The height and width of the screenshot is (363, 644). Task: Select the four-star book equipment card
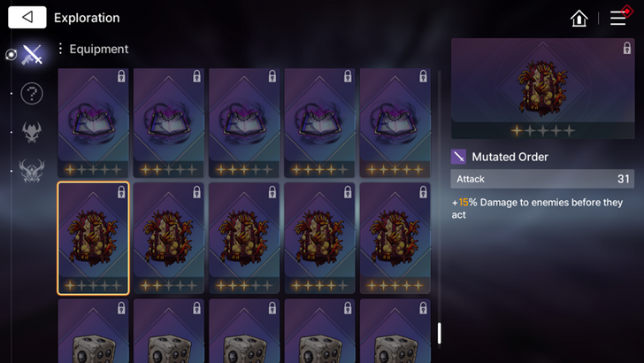click(x=319, y=123)
